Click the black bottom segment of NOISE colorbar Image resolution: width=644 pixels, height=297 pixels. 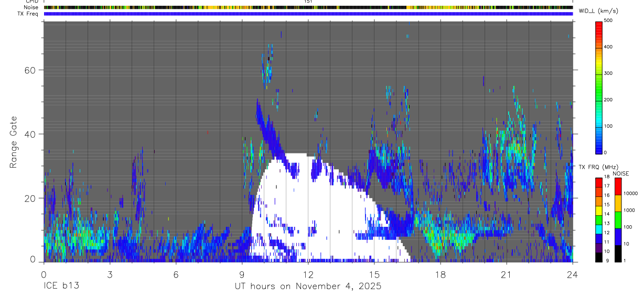[618, 254]
